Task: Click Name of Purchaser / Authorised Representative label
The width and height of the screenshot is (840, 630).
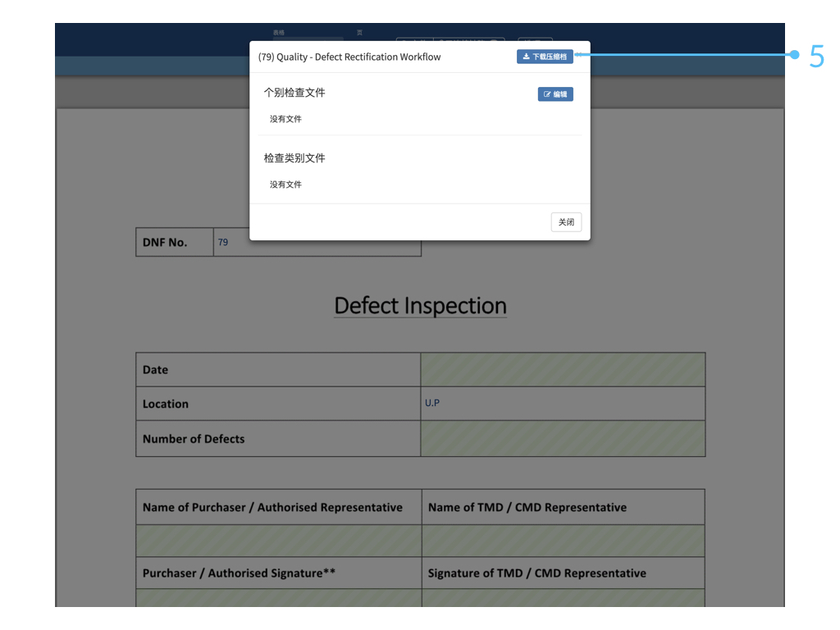Action: tap(272, 507)
